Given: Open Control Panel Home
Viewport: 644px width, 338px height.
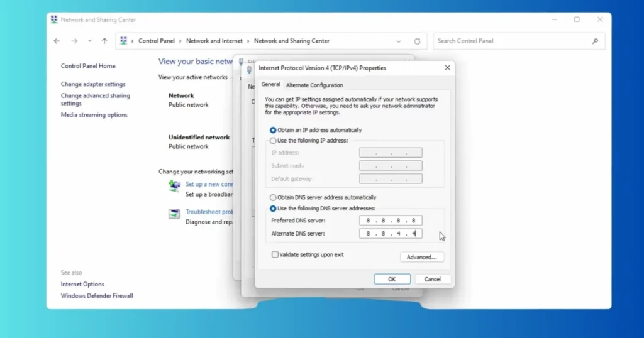Looking at the screenshot, I should point(88,66).
